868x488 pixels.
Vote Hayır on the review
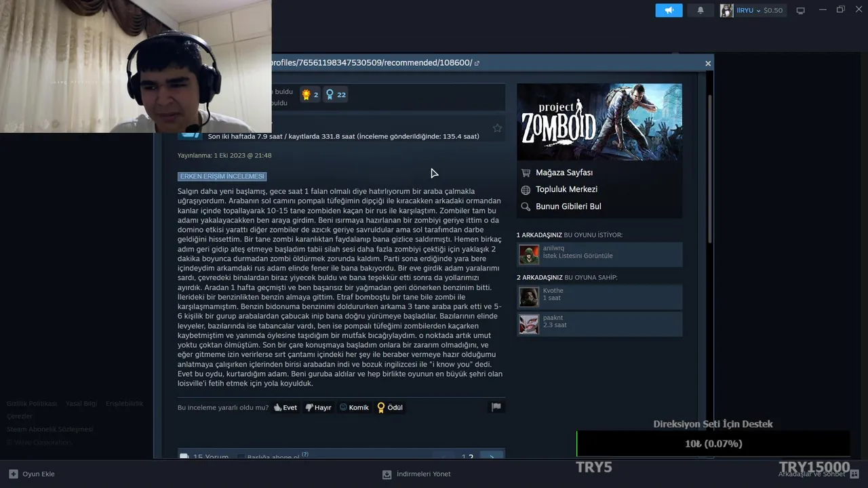coord(318,407)
